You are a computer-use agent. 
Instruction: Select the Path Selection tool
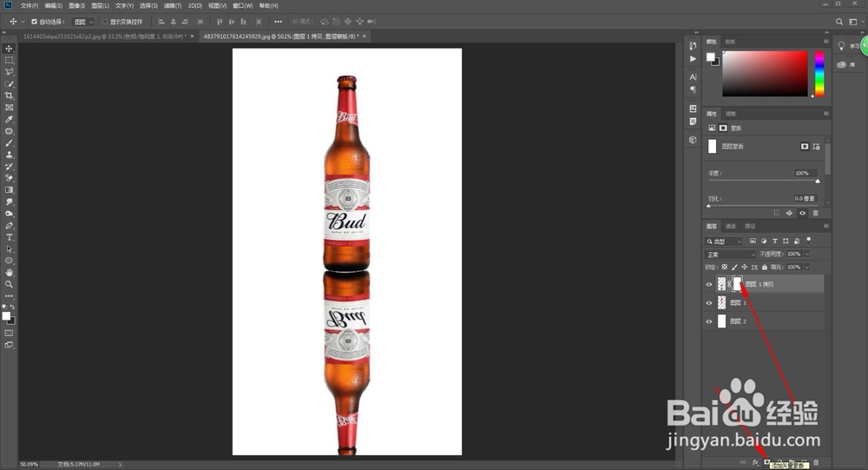coord(9,248)
